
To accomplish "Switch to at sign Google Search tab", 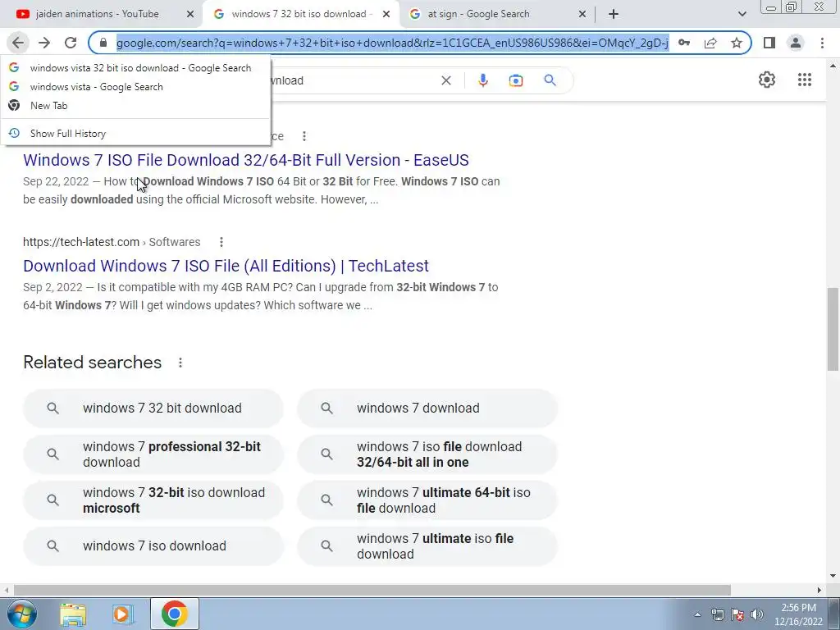I will [478, 15].
